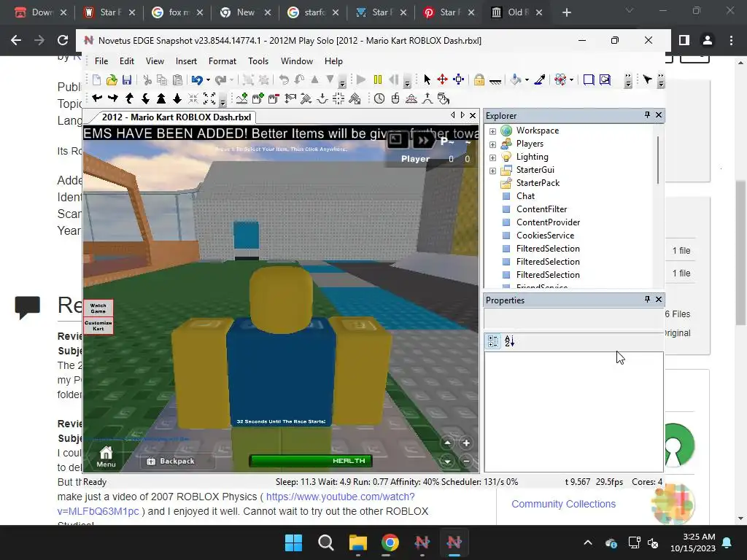Image resolution: width=747 pixels, height=560 pixels.
Task: Open the File menu
Action: pyautogui.click(x=101, y=61)
